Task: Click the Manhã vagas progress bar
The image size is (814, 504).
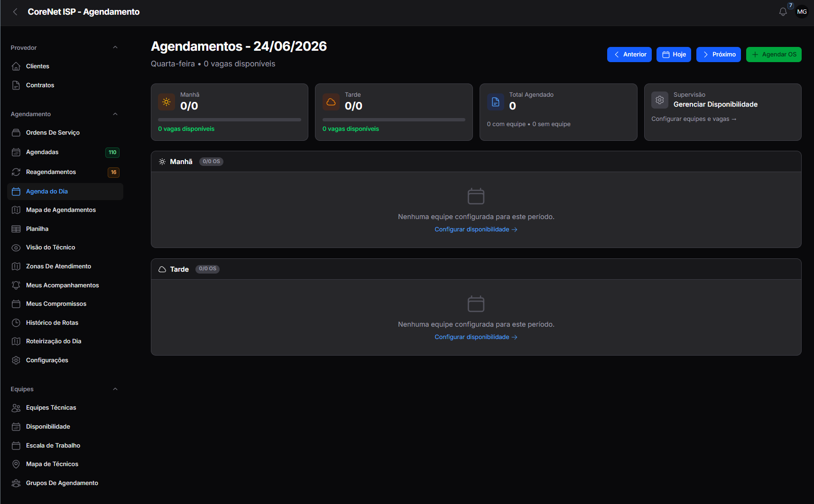Action: pos(230,120)
